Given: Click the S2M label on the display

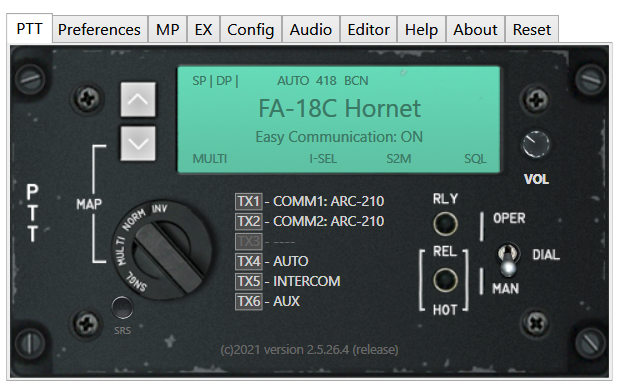Looking at the screenshot, I should tap(399, 159).
